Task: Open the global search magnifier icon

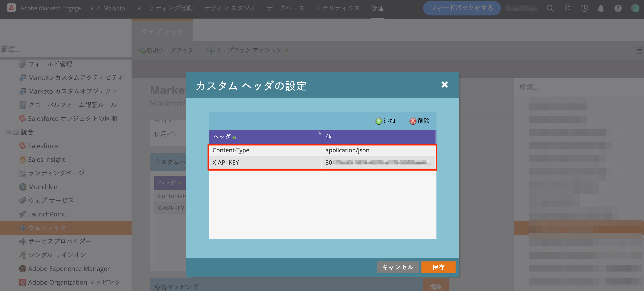Action: click(550, 8)
